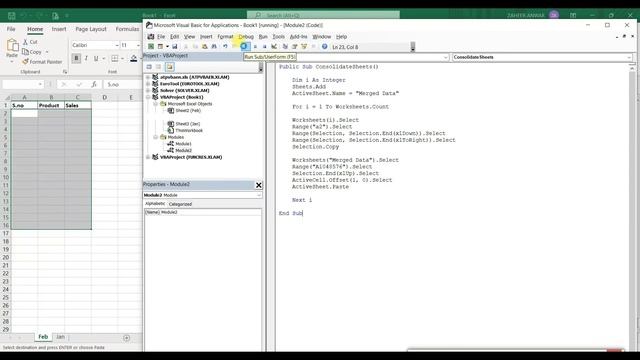
Task: Expand atpvbaen.xls project node
Action: (x=148, y=77)
